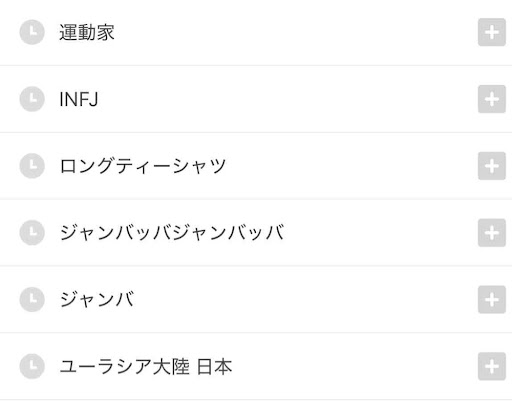The height and width of the screenshot is (401, 512).
Task: Tap the plus button for ユーラシア大陸 日本
Action: coord(492,366)
